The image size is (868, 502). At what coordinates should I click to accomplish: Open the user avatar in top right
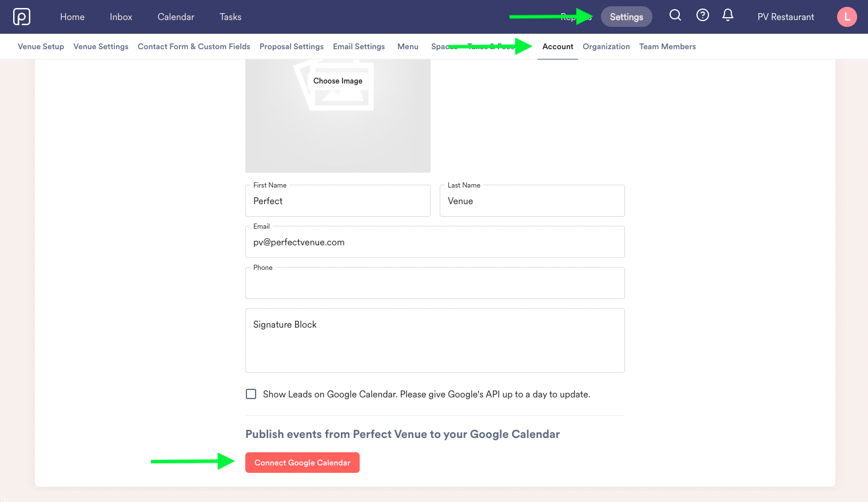847,17
